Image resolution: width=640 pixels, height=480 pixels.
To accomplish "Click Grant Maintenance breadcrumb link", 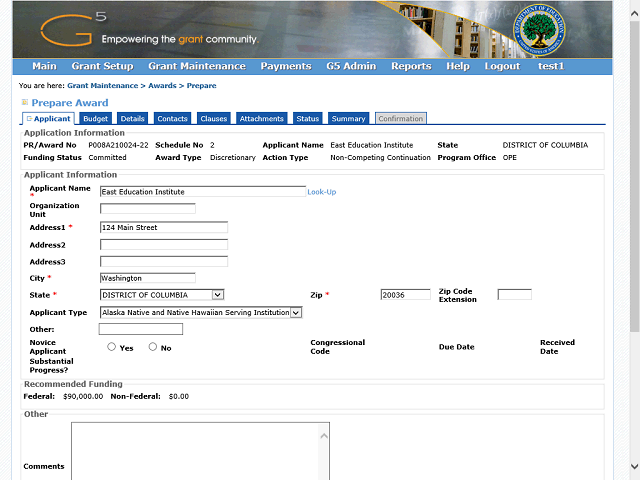I will [x=102, y=86].
